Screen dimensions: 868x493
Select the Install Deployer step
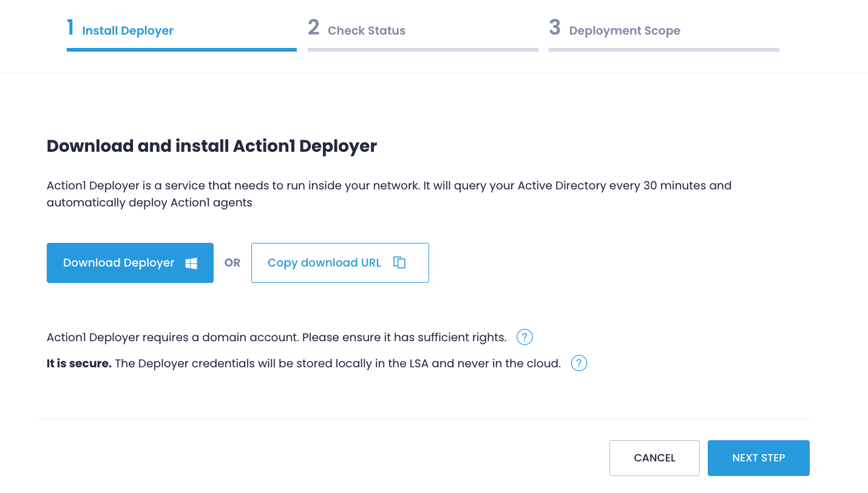(x=127, y=30)
